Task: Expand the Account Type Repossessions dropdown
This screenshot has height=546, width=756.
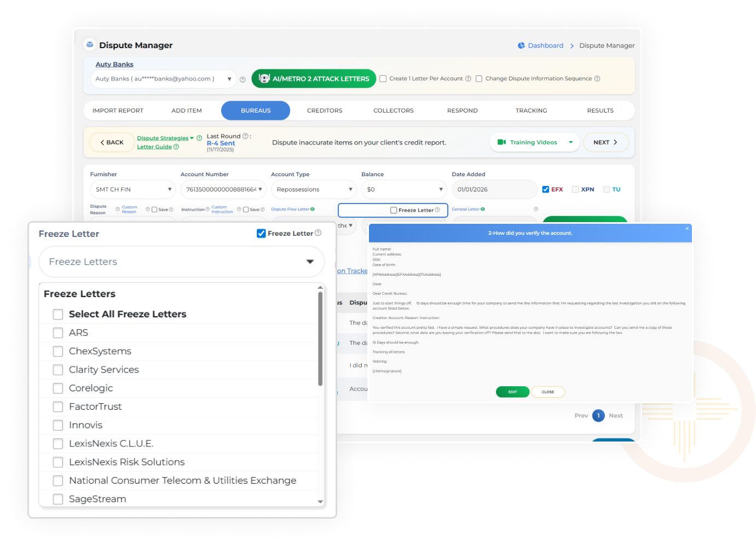Action: (x=314, y=189)
